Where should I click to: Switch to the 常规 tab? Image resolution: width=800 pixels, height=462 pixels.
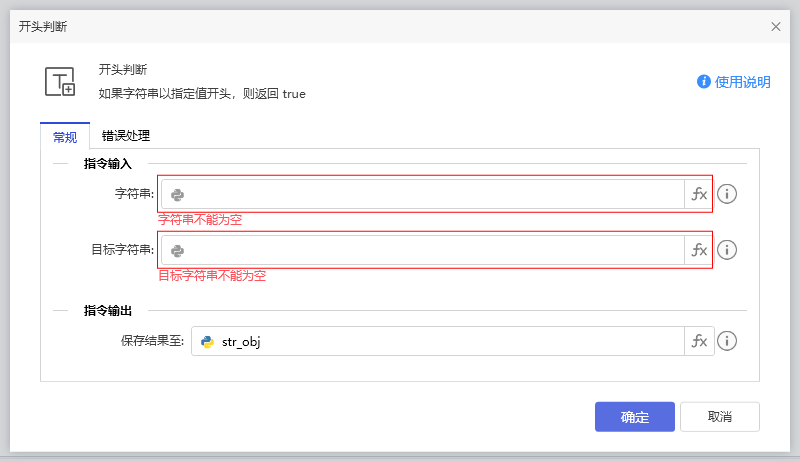point(65,137)
